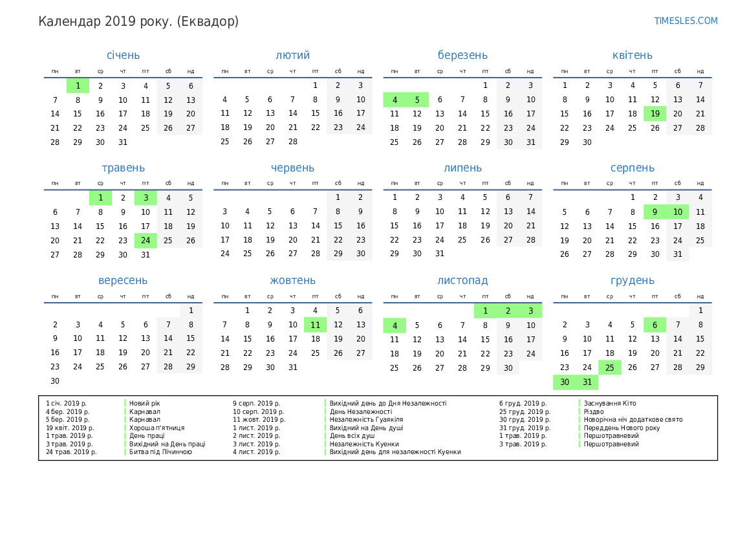Image resolution: width=756 pixels, height=535 pixels.
Task: Click highlighted 11 in the жовтень calendar
Action: tap(315, 325)
